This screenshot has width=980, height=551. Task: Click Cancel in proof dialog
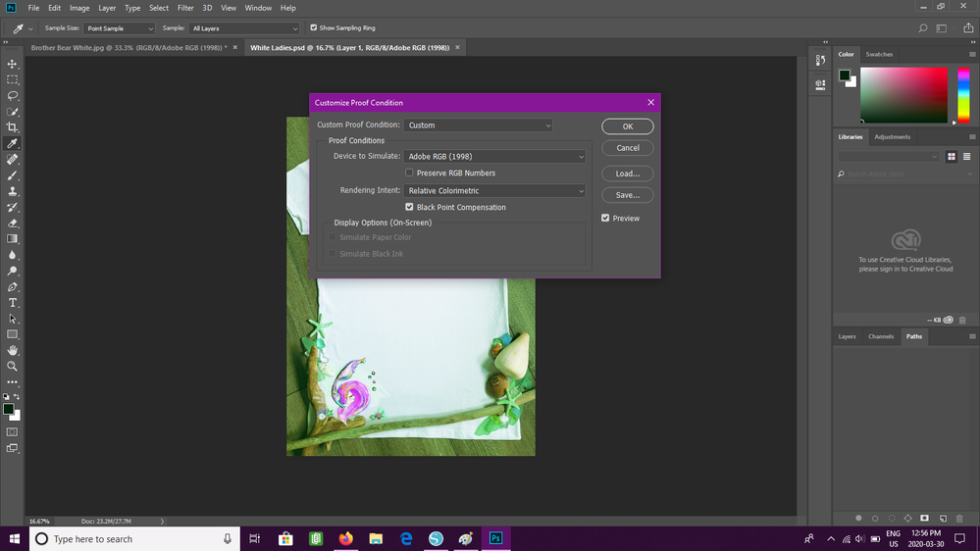tap(628, 148)
